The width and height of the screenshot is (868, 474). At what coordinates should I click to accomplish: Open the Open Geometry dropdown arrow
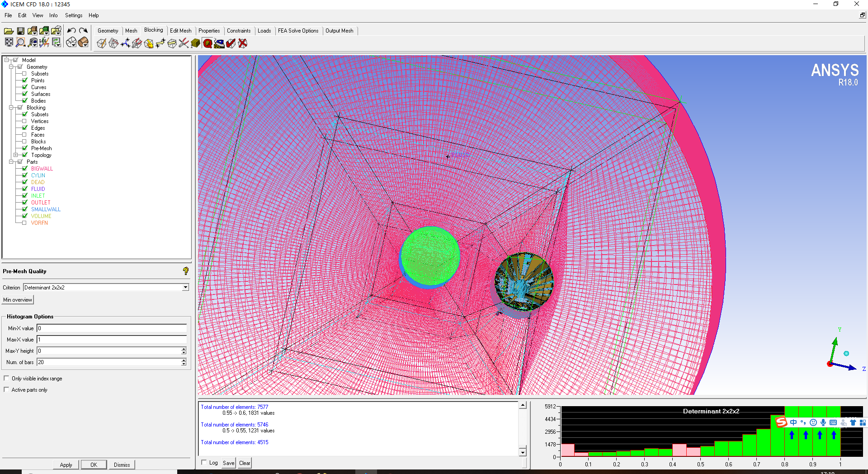coord(36,33)
